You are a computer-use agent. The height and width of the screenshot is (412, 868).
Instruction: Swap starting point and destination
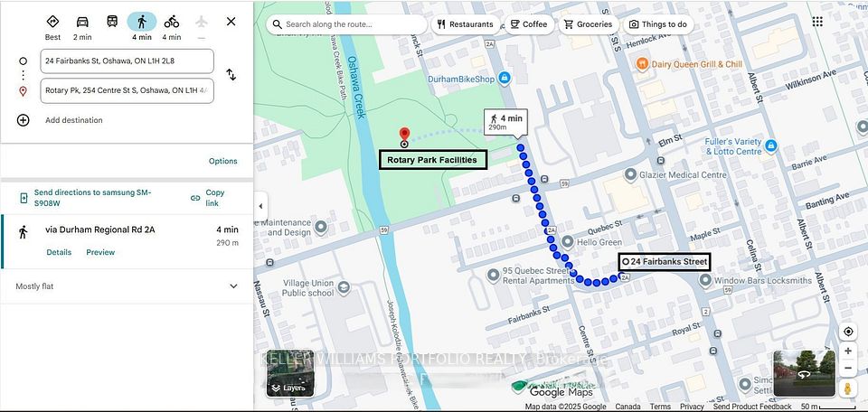[231, 75]
